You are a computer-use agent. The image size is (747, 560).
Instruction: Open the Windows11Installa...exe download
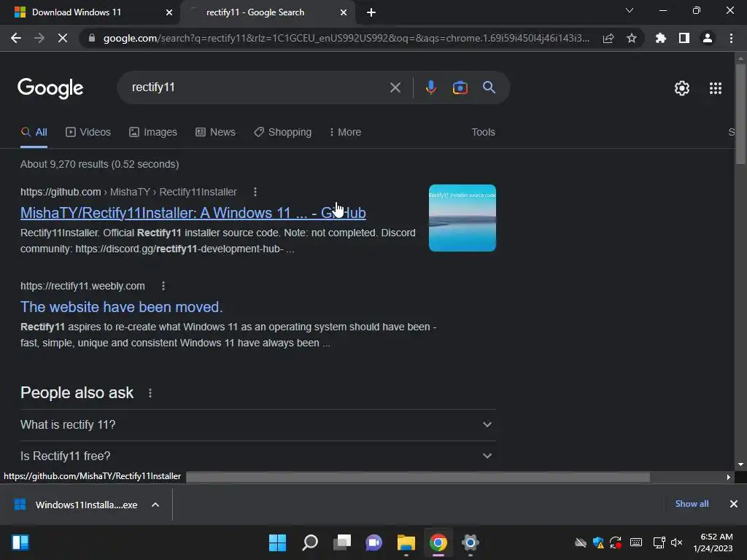click(76, 505)
